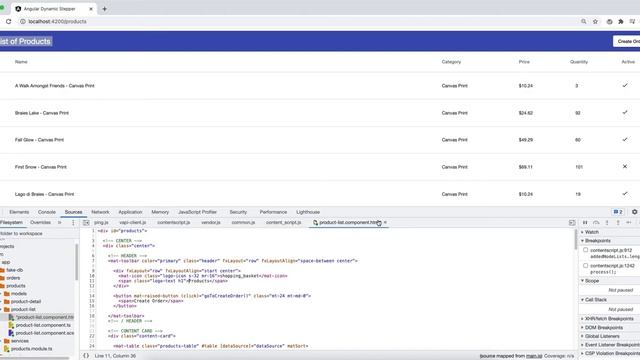Switch to Network panel tab
Screen dimensions: 640x360
point(100,212)
